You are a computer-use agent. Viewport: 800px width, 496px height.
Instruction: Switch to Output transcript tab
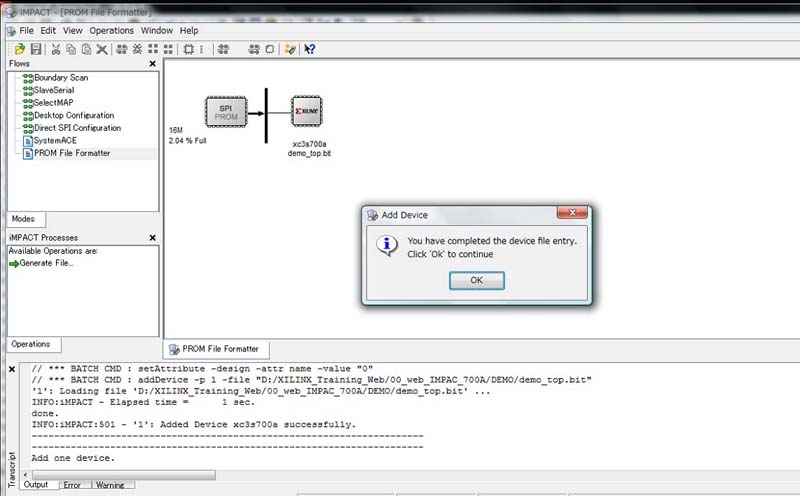[36, 485]
